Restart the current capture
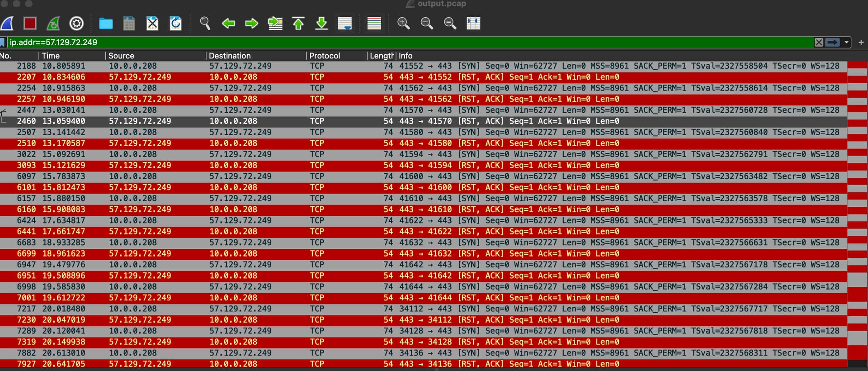The width and height of the screenshot is (868, 371). click(x=53, y=23)
